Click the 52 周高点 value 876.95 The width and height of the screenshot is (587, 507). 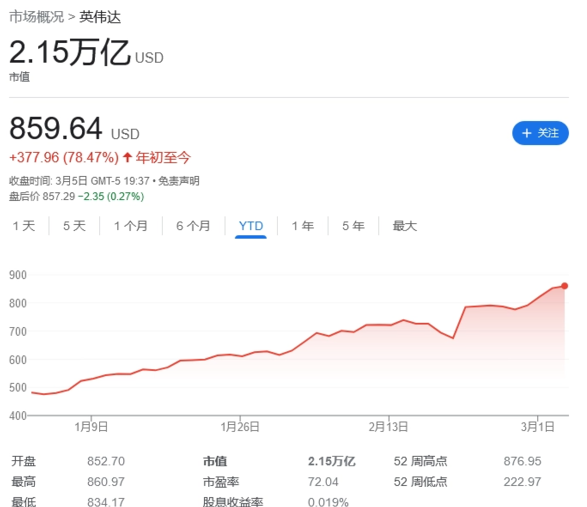point(522,461)
